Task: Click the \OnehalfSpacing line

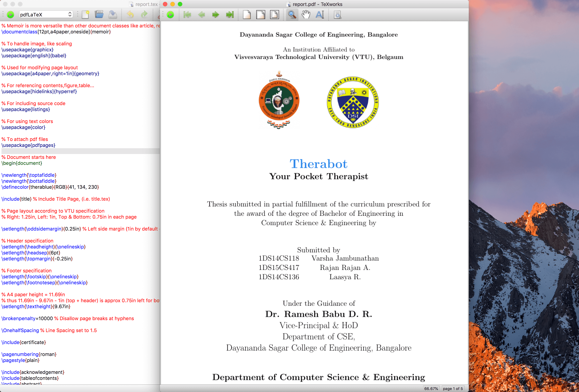Action: pos(20,330)
